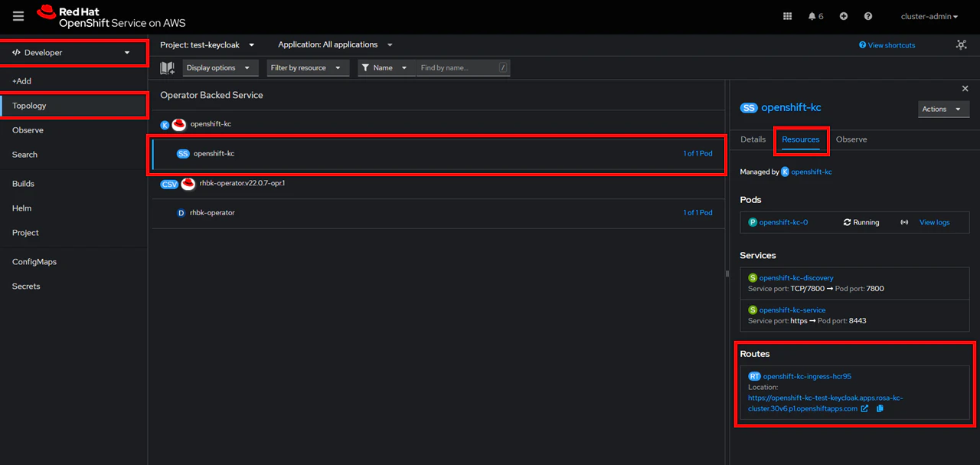
Task: Click the S badge for openshift-kc-service
Action: point(753,310)
